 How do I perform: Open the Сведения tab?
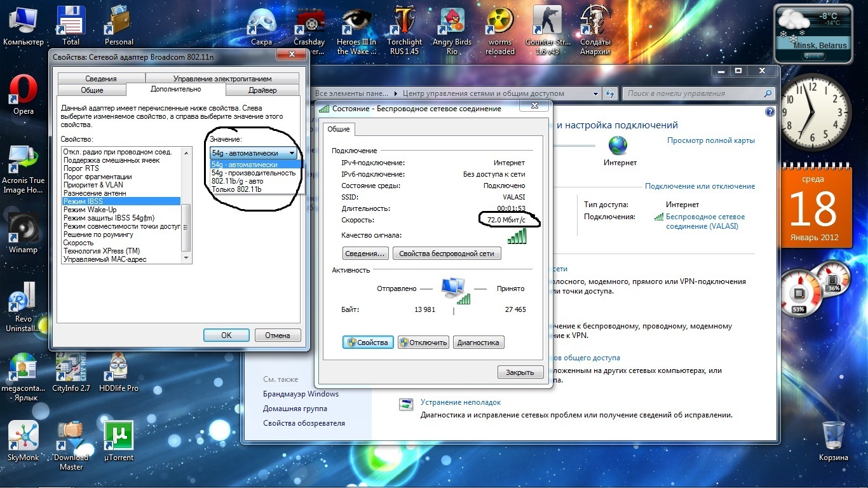pyautogui.click(x=101, y=79)
